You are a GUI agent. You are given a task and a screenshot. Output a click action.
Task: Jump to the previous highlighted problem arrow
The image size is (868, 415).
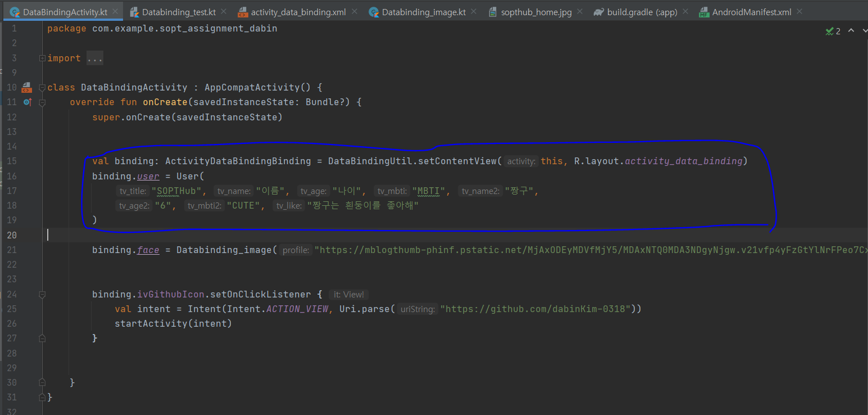point(850,31)
